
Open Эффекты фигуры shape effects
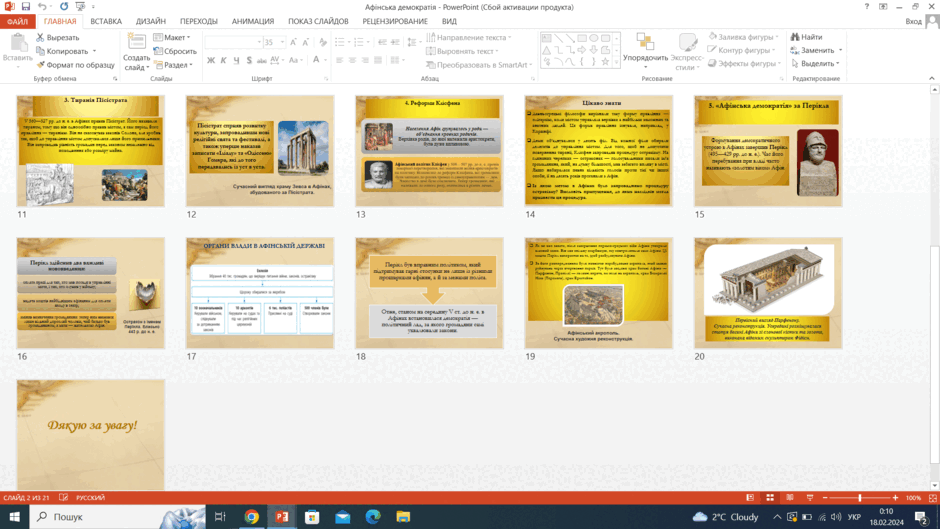744,64
